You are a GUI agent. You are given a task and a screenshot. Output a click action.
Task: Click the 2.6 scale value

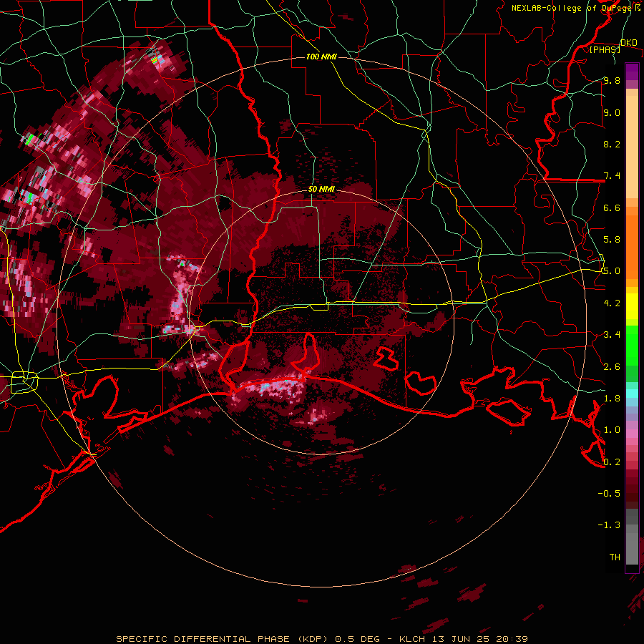coord(612,366)
